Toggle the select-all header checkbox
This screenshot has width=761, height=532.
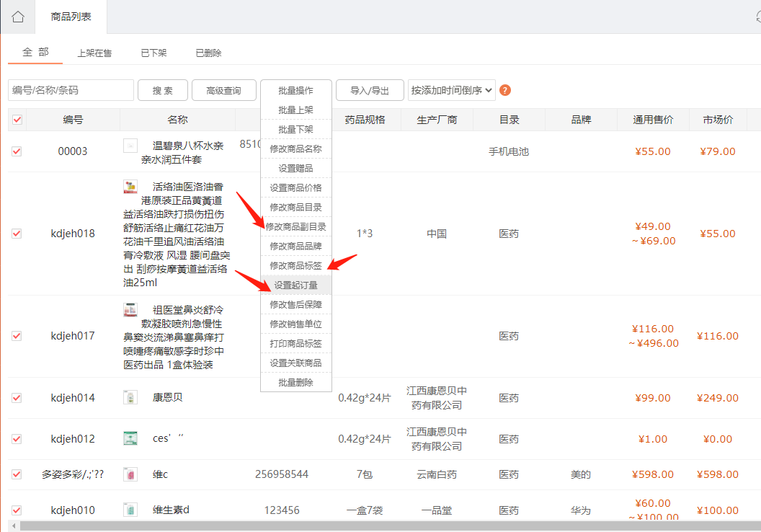click(x=17, y=120)
